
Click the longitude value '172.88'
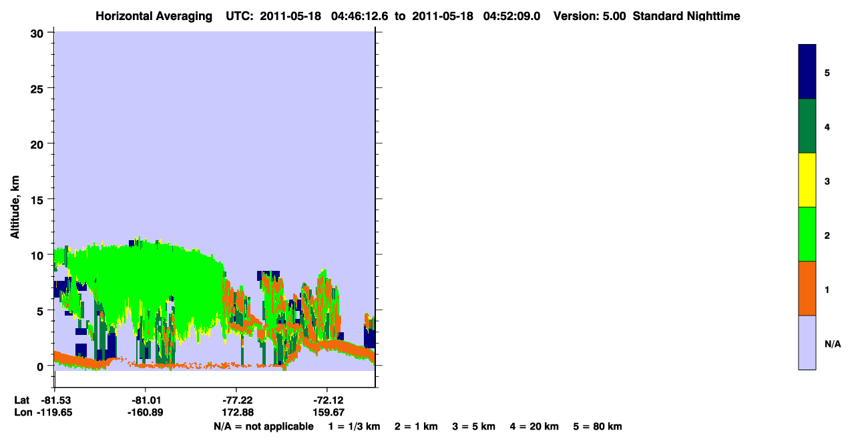(237, 412)
